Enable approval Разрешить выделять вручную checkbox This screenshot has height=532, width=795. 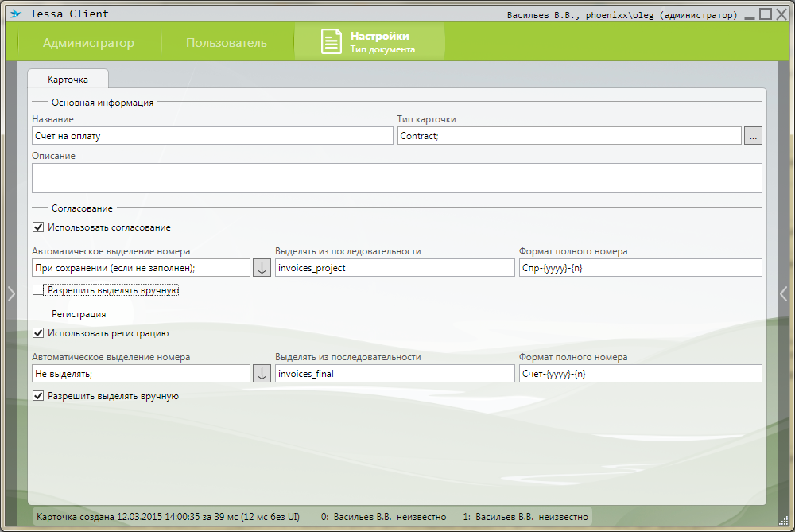[x=38, y=290]
